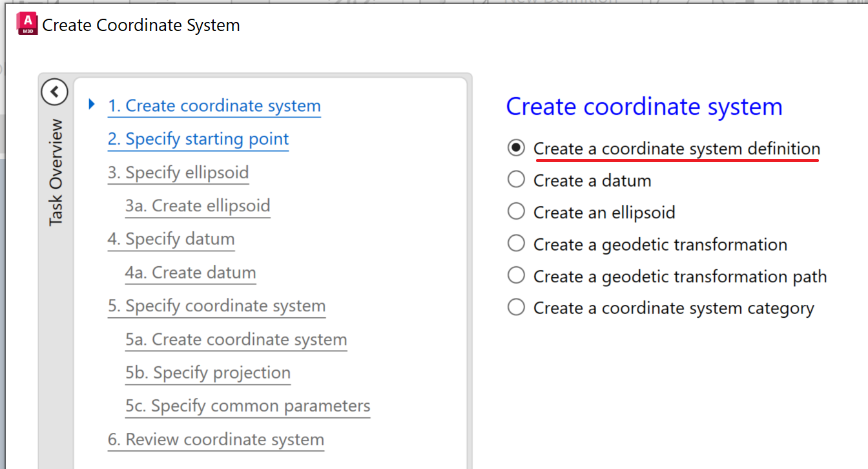Navigate to 4. Specify datum step

point(170,239)
